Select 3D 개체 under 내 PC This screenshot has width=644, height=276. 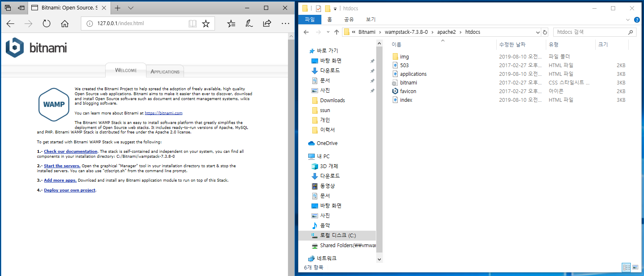(x=329, y=166)
